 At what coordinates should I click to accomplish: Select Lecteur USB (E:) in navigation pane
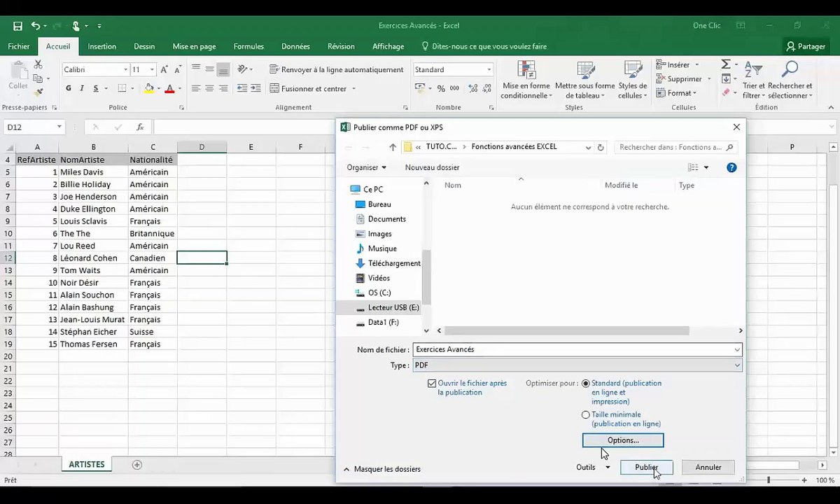tap(386, 307)
